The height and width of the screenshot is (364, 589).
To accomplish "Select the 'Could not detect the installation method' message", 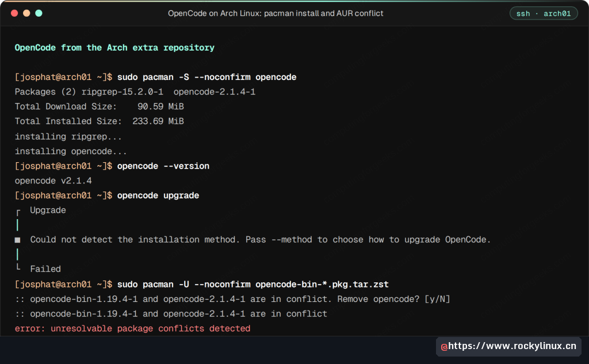I will tap(261, 240).
